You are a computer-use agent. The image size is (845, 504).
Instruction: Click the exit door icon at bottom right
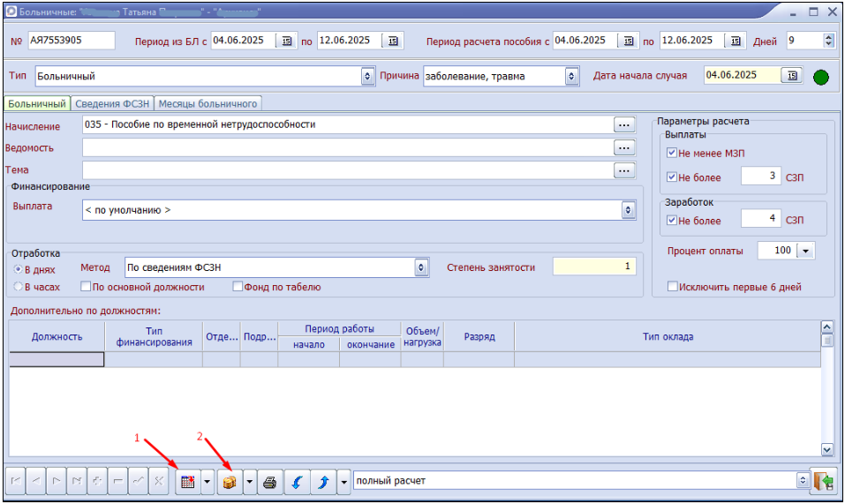pyautogui.click(x=823, y=481)
